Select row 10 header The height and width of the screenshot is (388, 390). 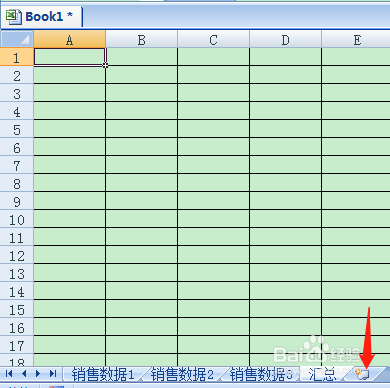17,219
